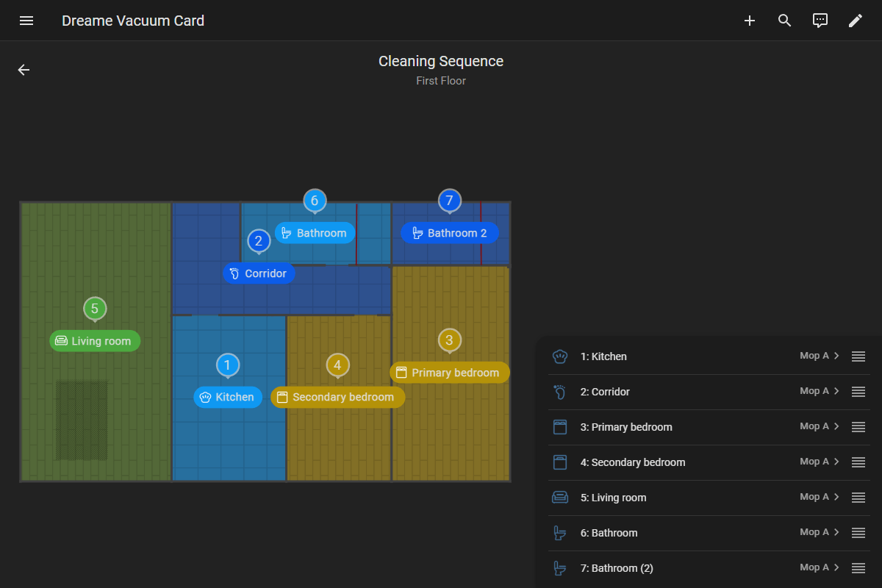882x588 pixels.
Task: Open the assistant chat icon
Action: click(x=820, y=21)
